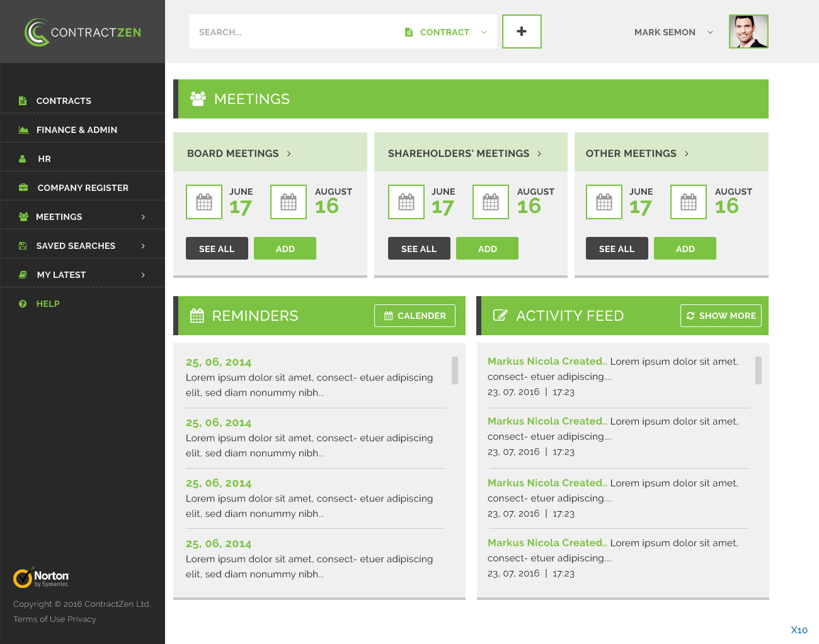Click the X10 link at bottom right
This screenshot has height=644, width=819.
click(799, 630)
